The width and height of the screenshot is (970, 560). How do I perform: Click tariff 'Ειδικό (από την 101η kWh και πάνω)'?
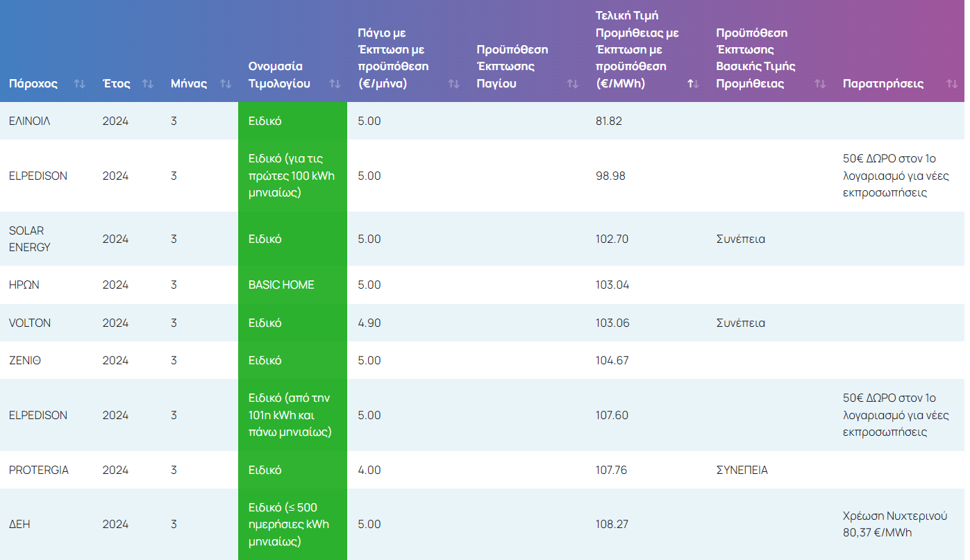[x=290, y=415]
